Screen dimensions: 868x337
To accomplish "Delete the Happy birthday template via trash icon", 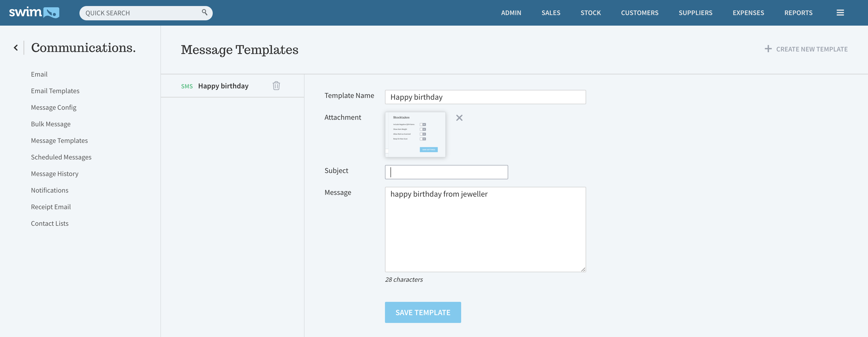I will point(276,86).
